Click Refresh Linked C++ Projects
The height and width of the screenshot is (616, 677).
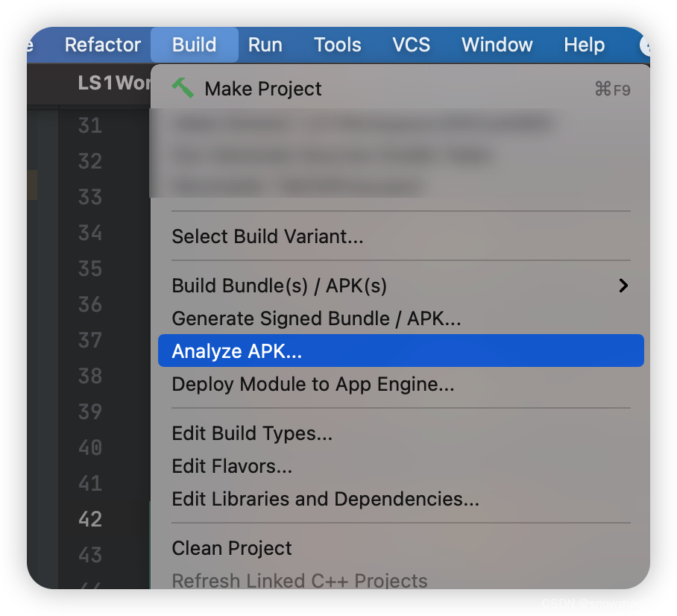(x=401, y=580)
